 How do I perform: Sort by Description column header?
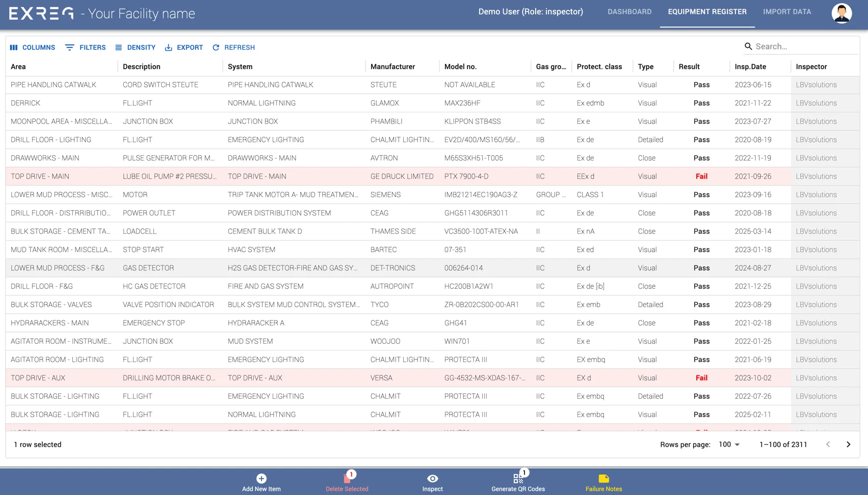click(142, 67)
